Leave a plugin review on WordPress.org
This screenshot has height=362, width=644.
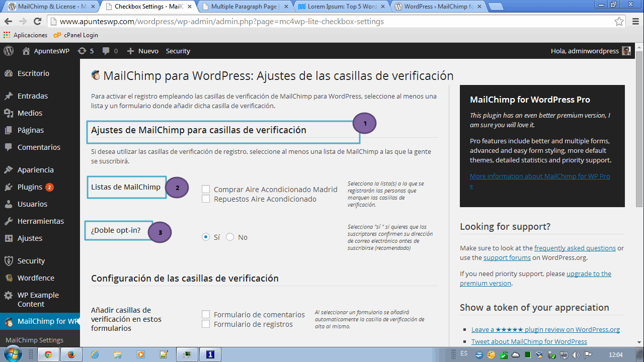[545, 330]
